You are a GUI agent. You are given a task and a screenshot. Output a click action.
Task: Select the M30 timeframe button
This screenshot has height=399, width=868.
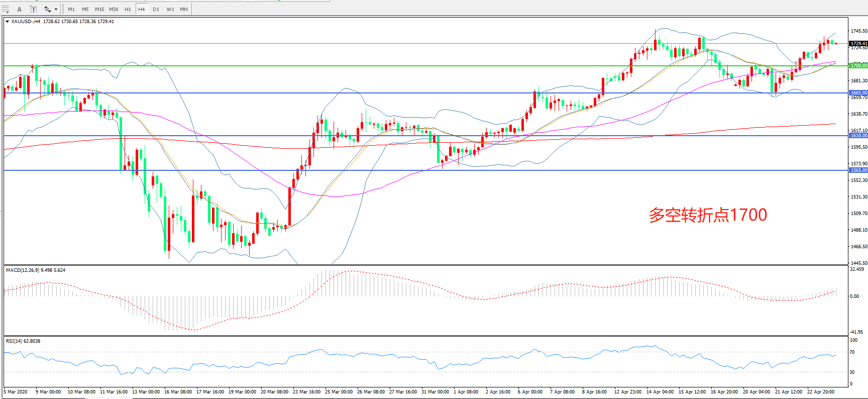click(114, 9)
